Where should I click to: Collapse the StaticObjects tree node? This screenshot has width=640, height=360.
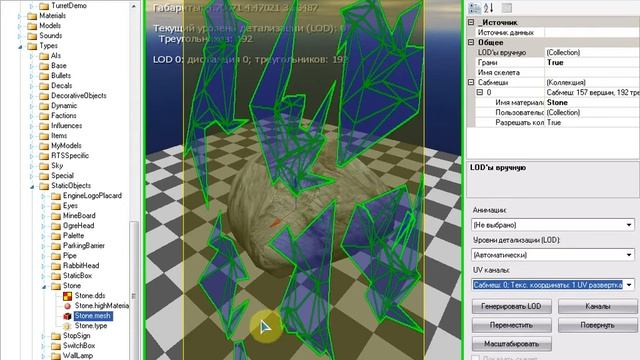point(32,187)
